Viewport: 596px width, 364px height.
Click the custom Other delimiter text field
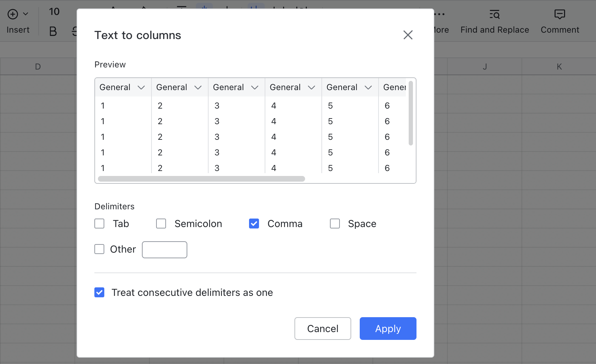165,250
